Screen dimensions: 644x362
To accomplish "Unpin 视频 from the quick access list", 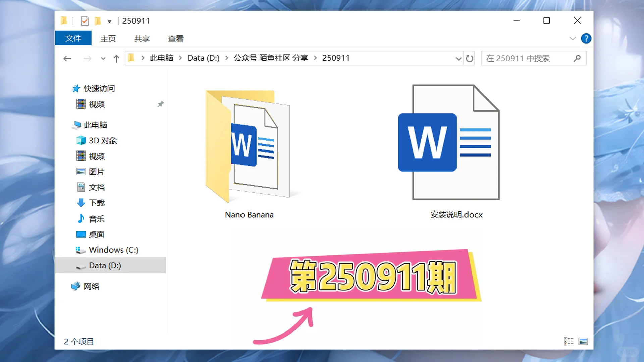I will (160, 104).
